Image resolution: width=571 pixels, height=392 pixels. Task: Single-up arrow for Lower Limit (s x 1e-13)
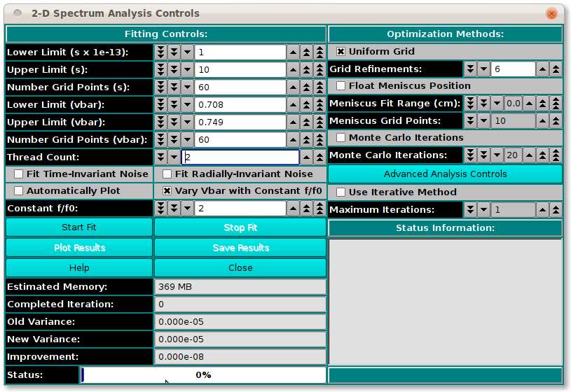(293, 52)
